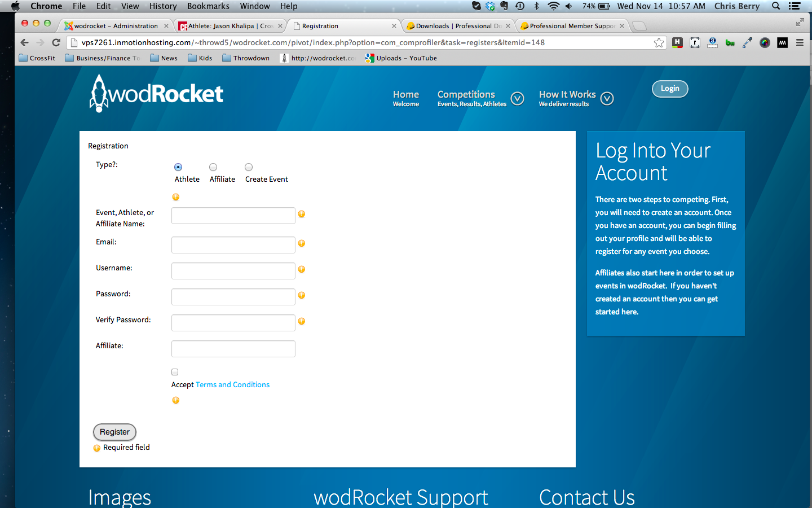Image resolution: width=812 pixels, height=508 pixels.
Task: Open Notification Center list icon
Action: [795, 6]
